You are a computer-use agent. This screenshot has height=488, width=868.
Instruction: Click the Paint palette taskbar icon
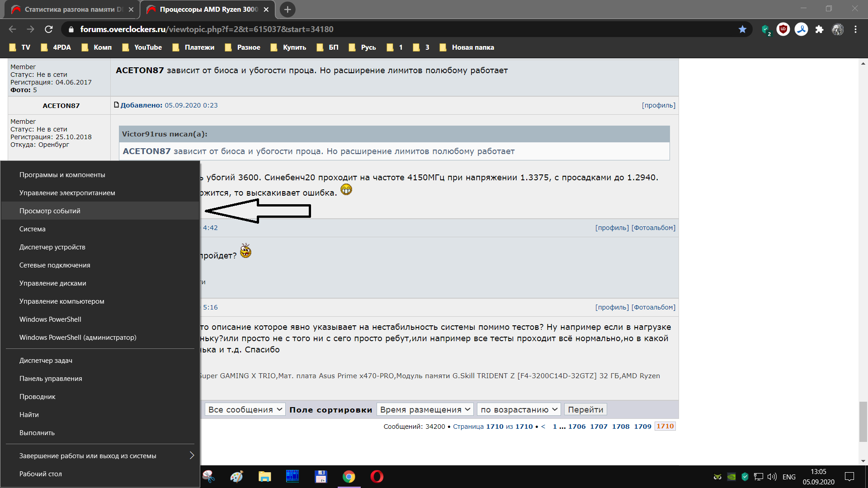tap(236, 477)
